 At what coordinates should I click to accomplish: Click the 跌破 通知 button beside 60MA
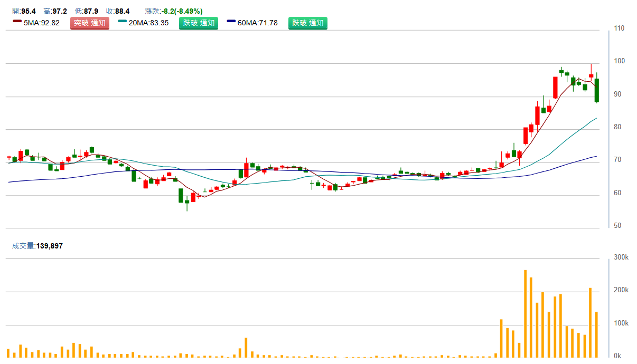click(308, 23)
